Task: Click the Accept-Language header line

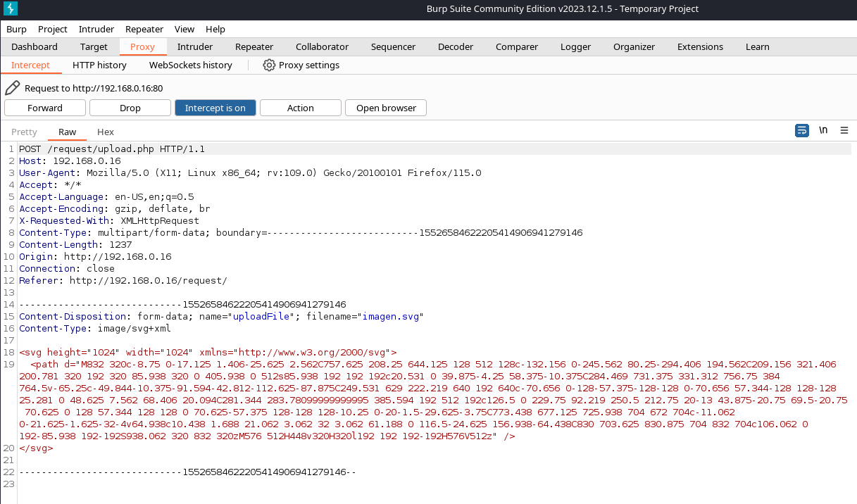Action: (106, 196)
